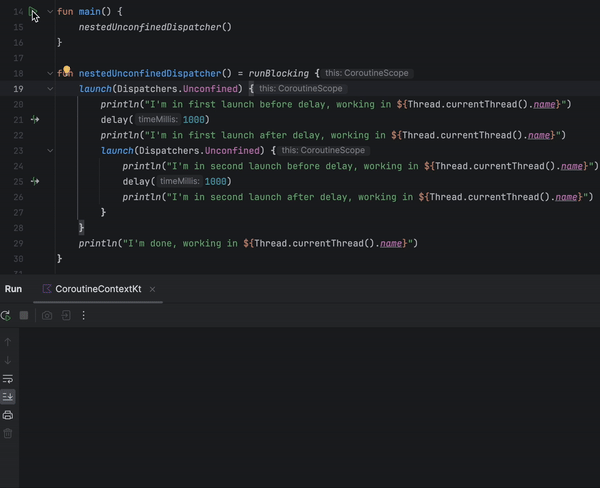Click the clear all trash icon
This screenshot has height=488, width=600.
(8, 433)
